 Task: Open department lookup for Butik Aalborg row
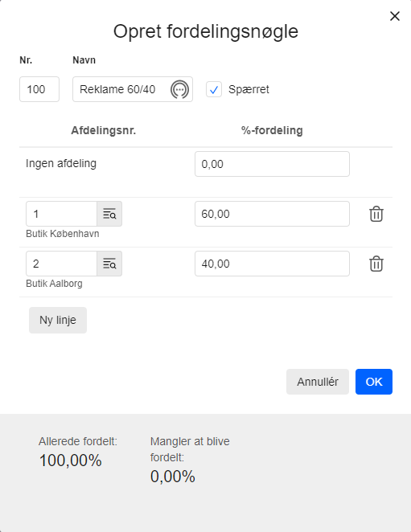[x=109, y=264]
